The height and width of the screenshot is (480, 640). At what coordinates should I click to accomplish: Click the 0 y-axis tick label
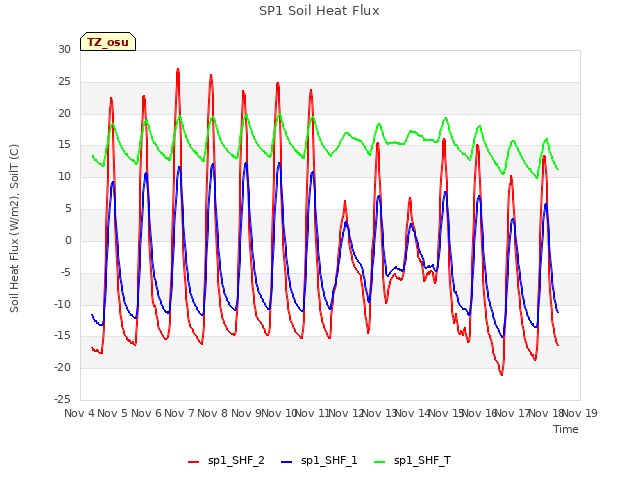coord(68,240)
